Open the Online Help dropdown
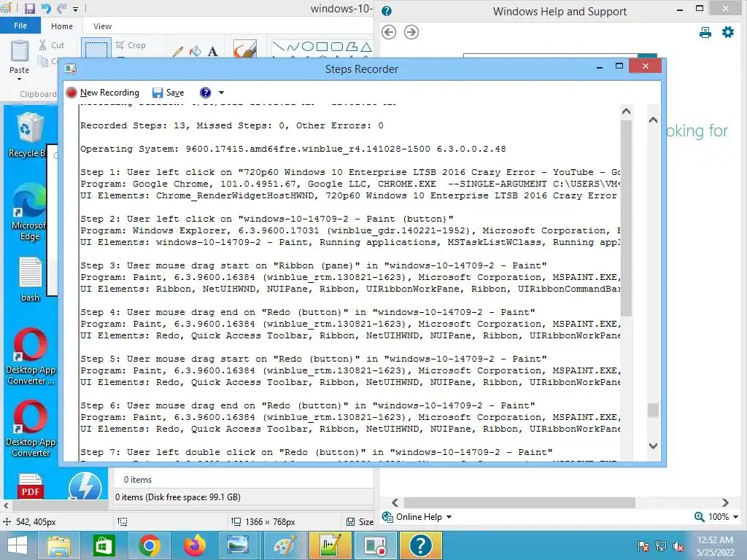The image size is (747, 560). (x=417, y=517)
